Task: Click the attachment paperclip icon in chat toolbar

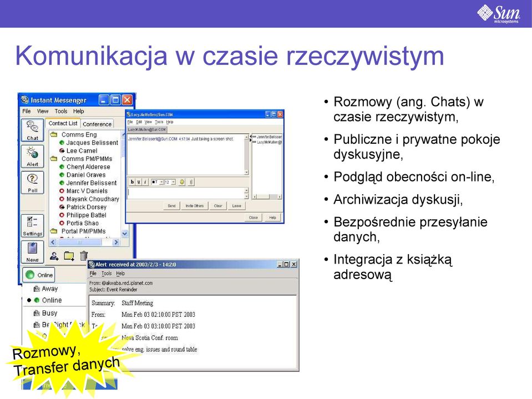Action: click(x=191, y=182)
